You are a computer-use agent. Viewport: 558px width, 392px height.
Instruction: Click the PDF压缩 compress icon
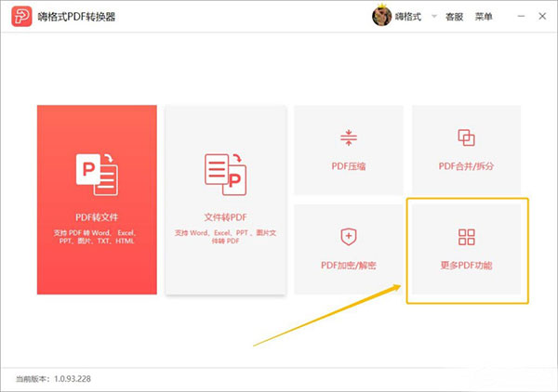349,137
